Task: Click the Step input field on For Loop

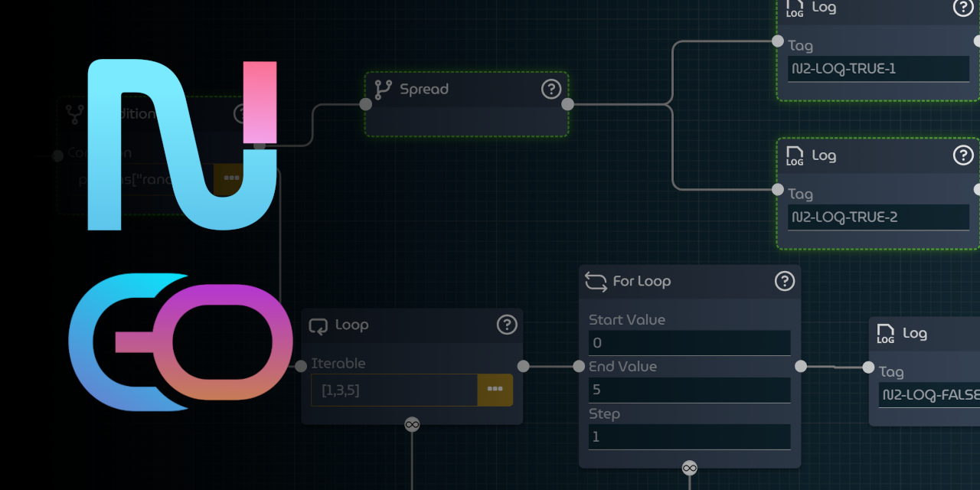Action: point(689,436)
